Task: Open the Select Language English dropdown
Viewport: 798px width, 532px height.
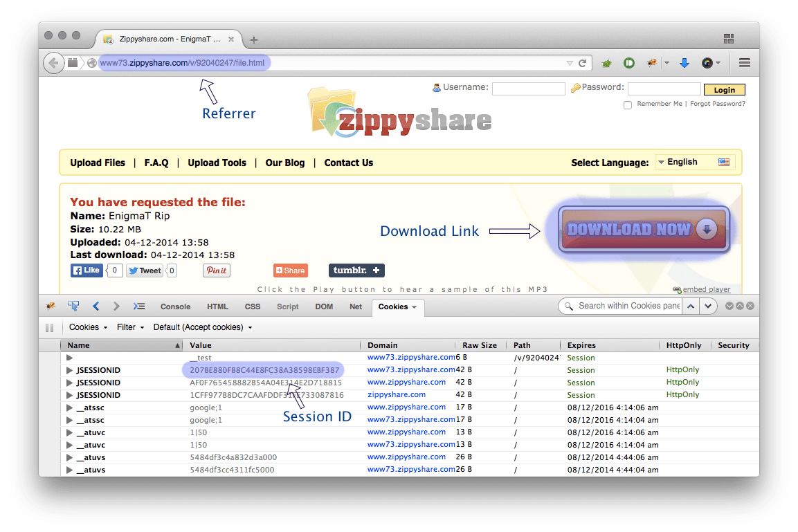Action: click(695, 163)
